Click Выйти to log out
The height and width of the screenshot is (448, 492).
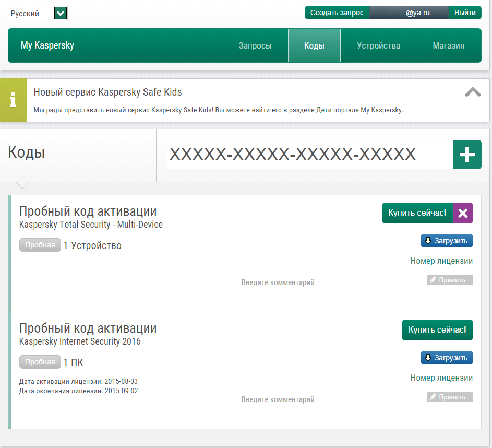click(x=465, y=13)
